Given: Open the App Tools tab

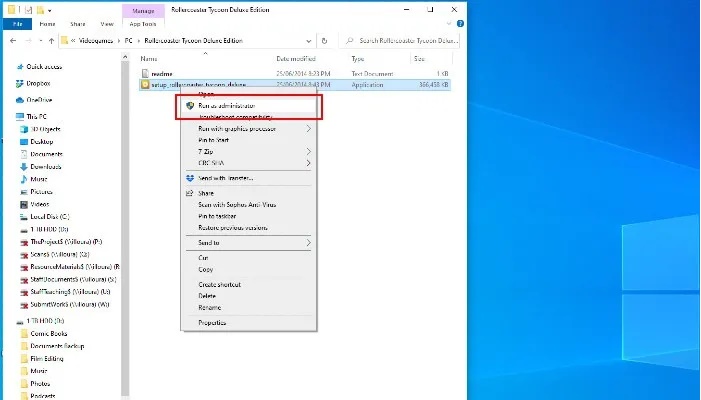Looking at the screenshot, I should click(x=143, y=24).
